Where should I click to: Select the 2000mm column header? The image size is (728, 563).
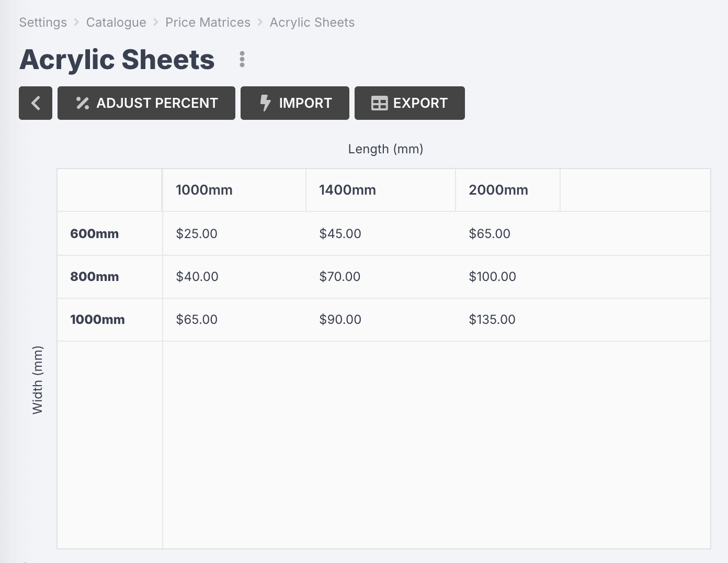(508, 190)
